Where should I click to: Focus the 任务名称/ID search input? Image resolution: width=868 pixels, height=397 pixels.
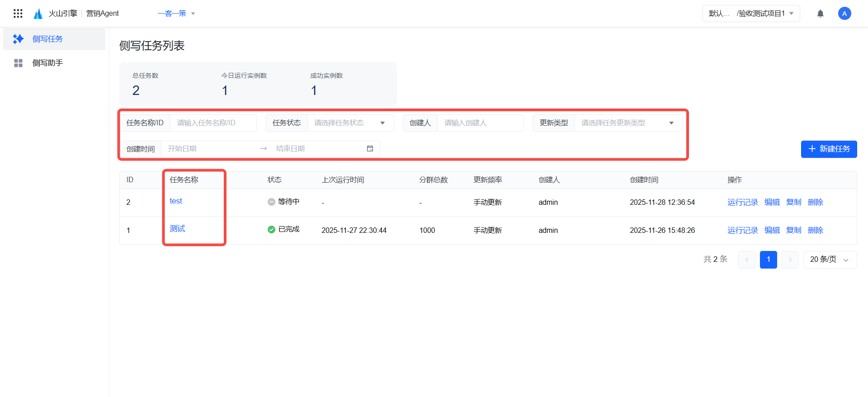click(x=213, y=123)
